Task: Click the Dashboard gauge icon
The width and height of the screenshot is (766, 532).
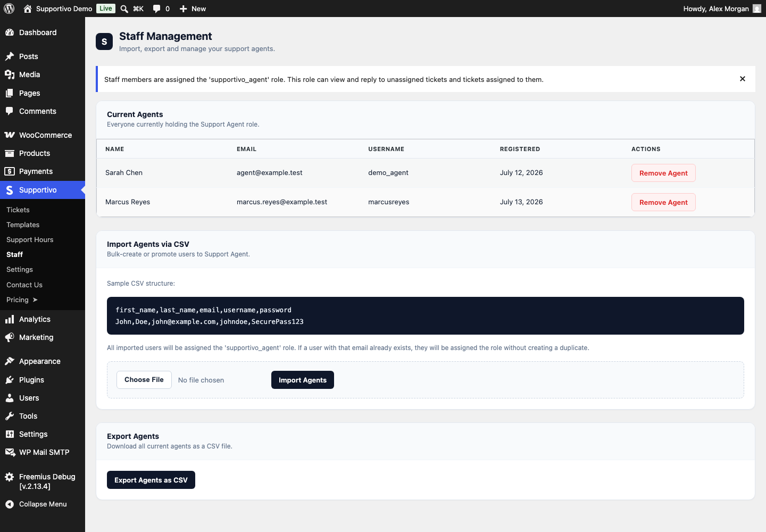Action: coord(10,32)
